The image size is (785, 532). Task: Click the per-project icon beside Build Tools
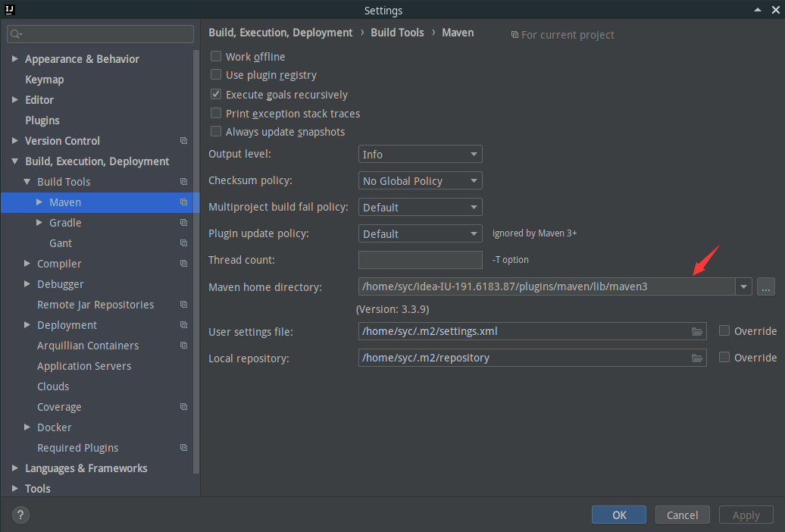pos(183,182)
